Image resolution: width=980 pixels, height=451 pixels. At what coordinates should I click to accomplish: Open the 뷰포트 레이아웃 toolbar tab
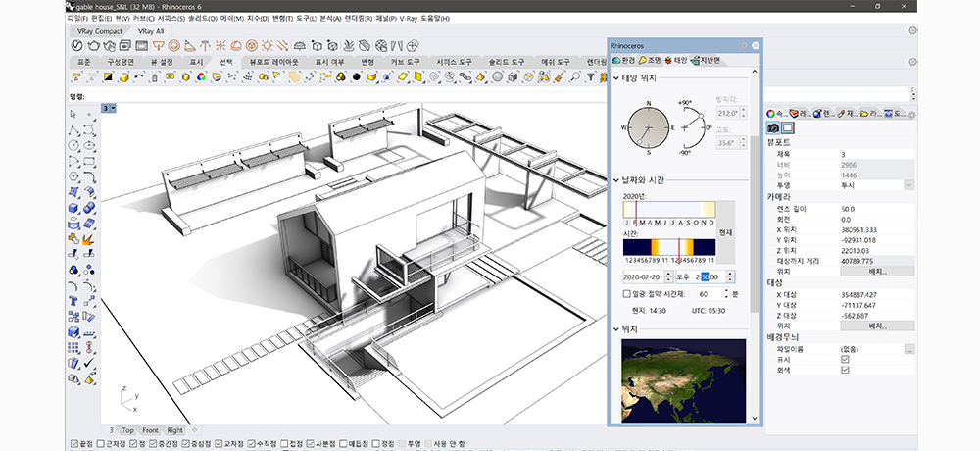(273, 62)
